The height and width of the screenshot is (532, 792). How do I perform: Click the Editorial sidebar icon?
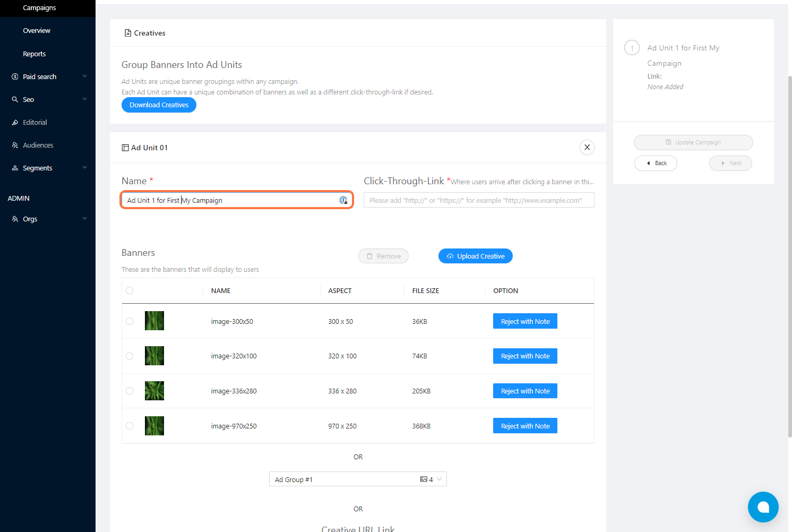pos(15,123)
